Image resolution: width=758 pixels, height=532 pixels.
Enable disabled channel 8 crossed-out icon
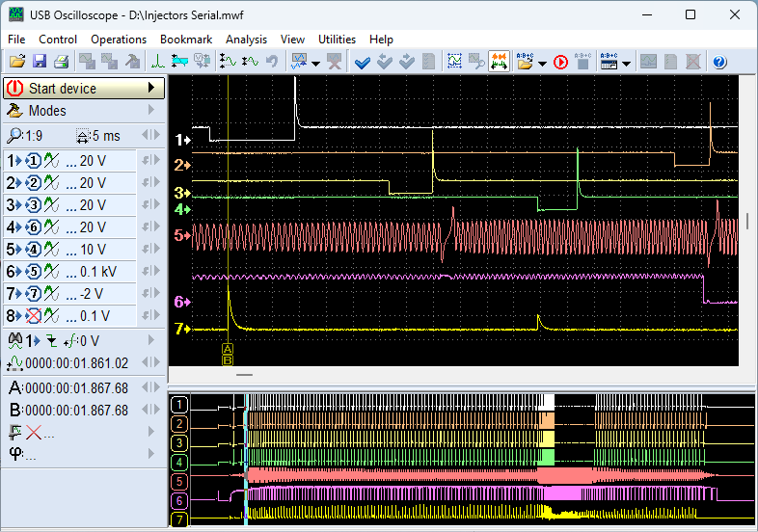click(33, 316)
